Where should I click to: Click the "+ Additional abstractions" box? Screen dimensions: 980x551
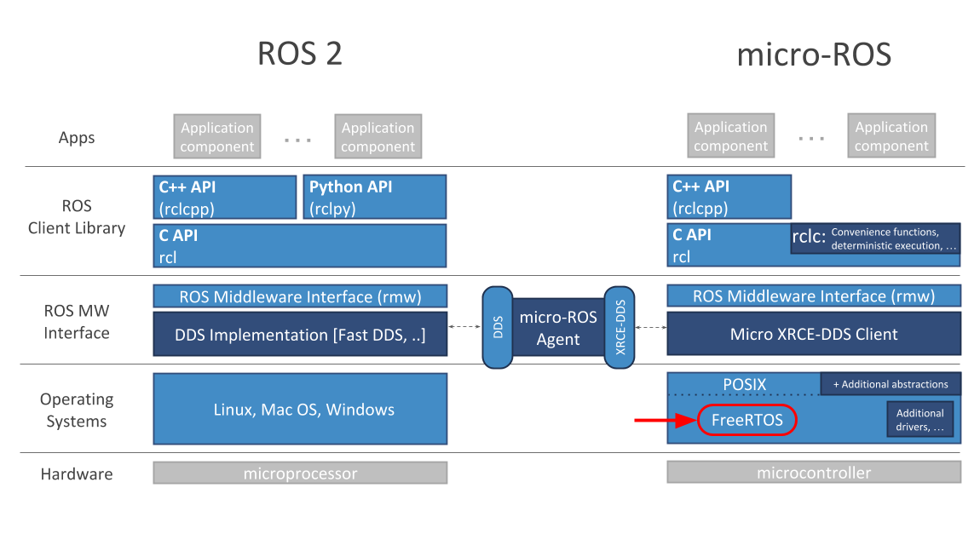891,384
